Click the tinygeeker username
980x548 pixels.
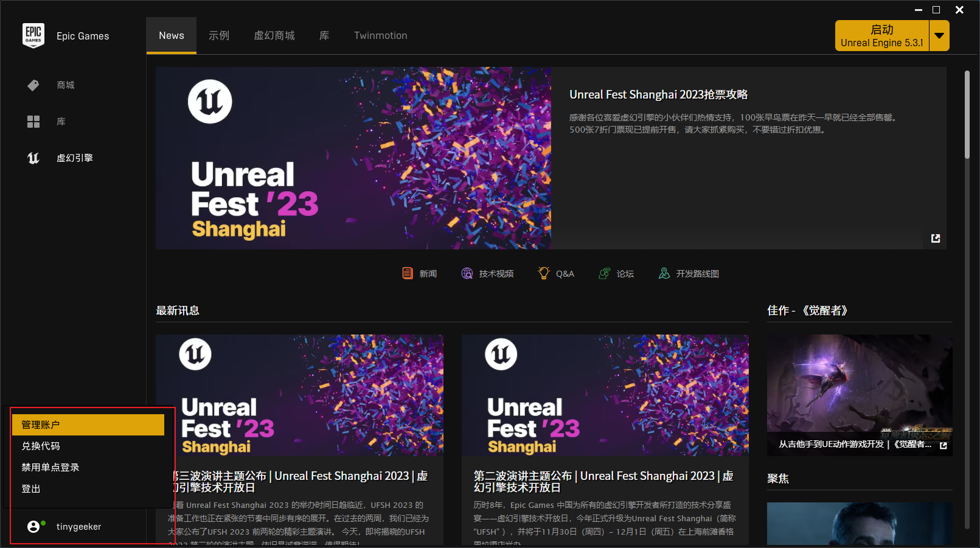79,527
